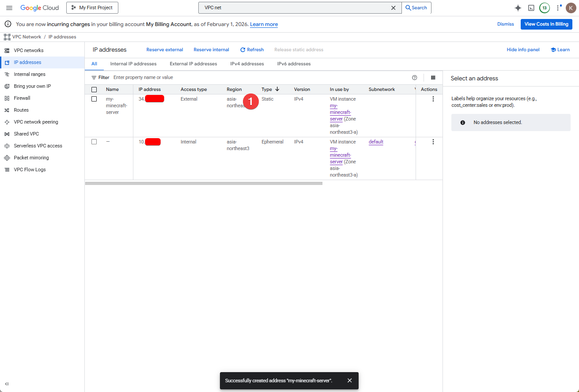Toggle the select-all header checkbox
The width and height of the screenshot is (579, 392).
coord(94,90)
